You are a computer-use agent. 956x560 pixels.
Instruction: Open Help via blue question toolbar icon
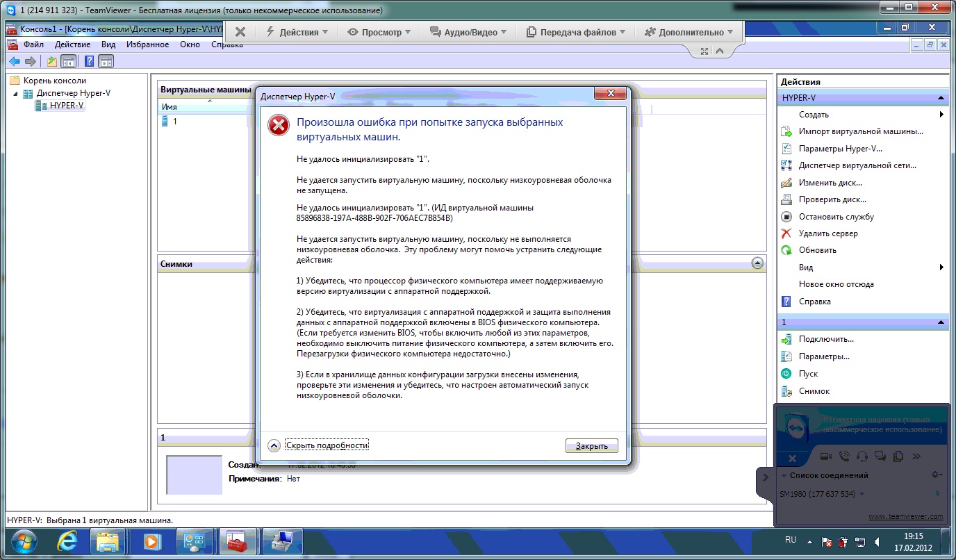pyautogui.click(x=89, y=61)
